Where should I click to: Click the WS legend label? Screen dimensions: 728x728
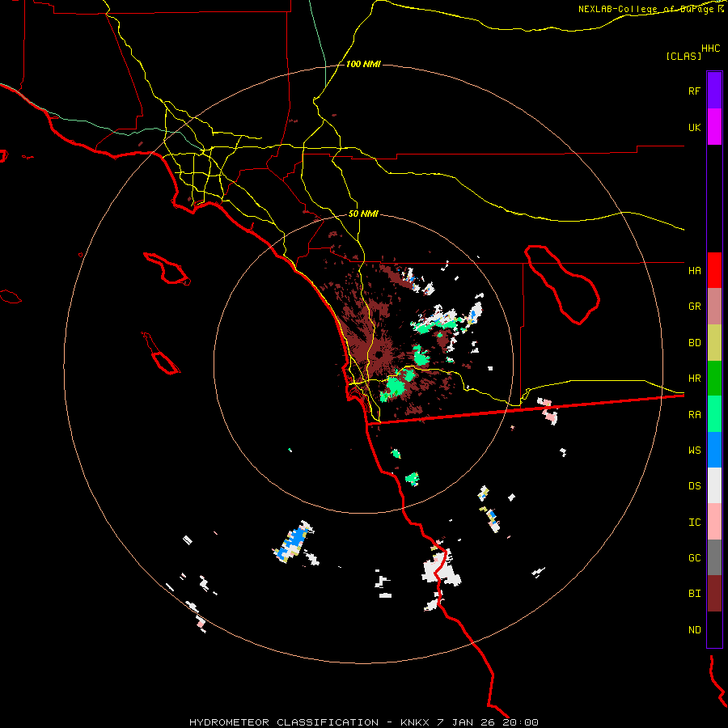pos(694,450)
